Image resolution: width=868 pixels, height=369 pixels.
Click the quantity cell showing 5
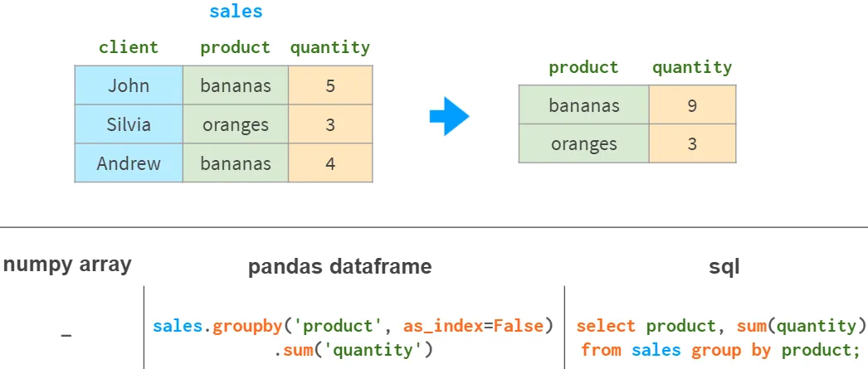coord(330,85)
